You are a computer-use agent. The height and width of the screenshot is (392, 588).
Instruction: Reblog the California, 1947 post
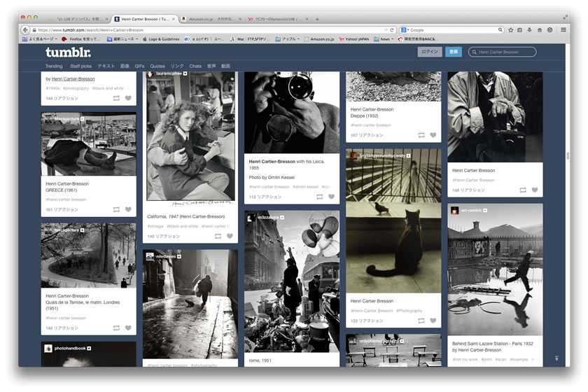[218, 236]
